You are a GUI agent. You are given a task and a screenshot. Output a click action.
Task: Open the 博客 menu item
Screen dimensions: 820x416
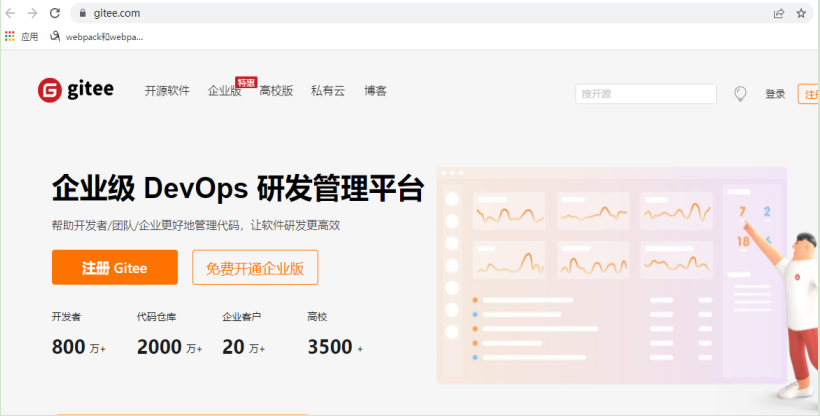coord(375,91)
